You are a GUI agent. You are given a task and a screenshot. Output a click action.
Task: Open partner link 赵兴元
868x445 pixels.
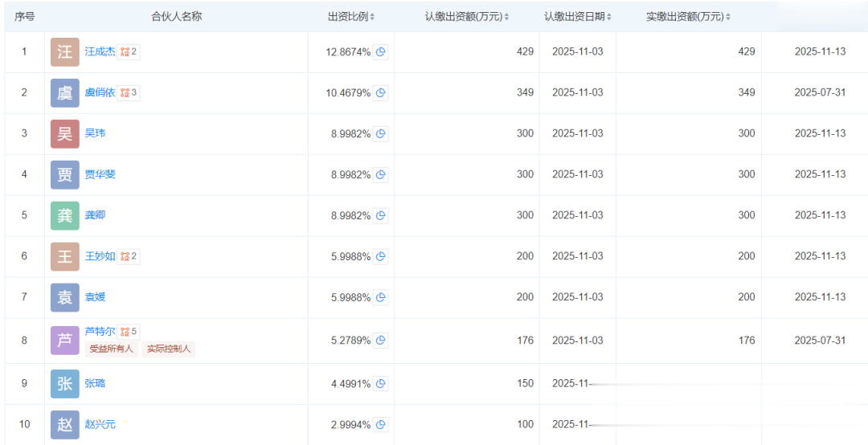point(100,425)
